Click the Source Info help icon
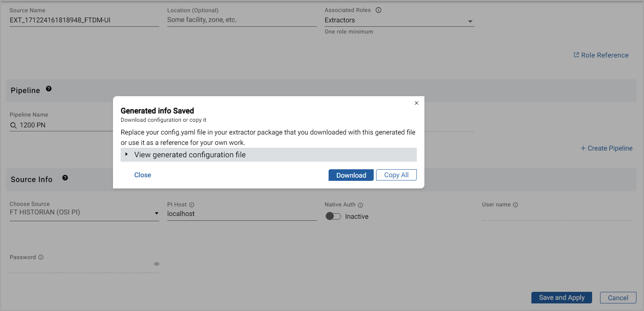This screenshot has width=644, height=311. click(65, 178)
